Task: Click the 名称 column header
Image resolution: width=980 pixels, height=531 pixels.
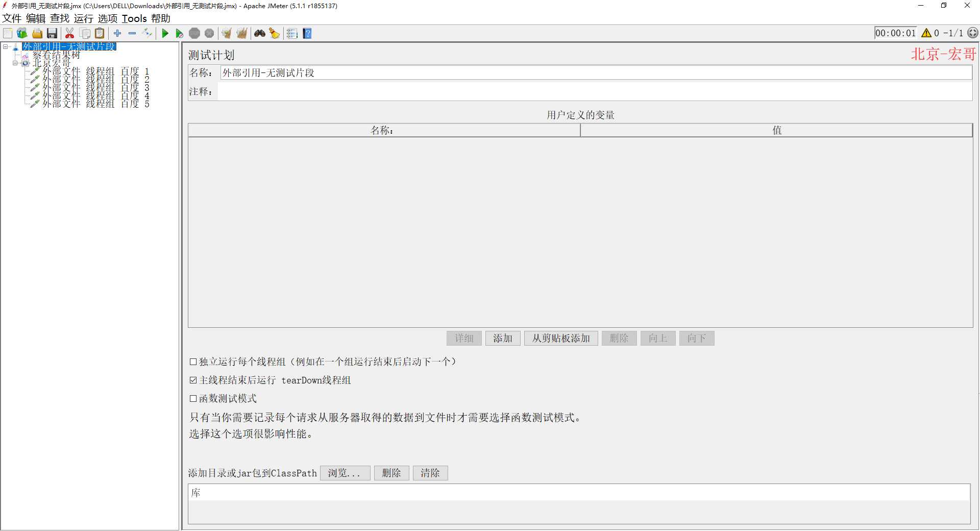Action: pos(384,130)
